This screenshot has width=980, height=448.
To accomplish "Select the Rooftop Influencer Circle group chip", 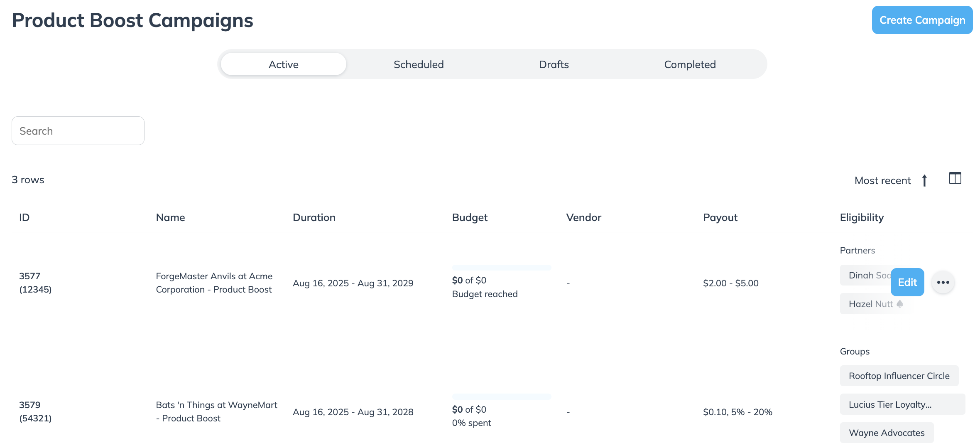I will point(899,376).
